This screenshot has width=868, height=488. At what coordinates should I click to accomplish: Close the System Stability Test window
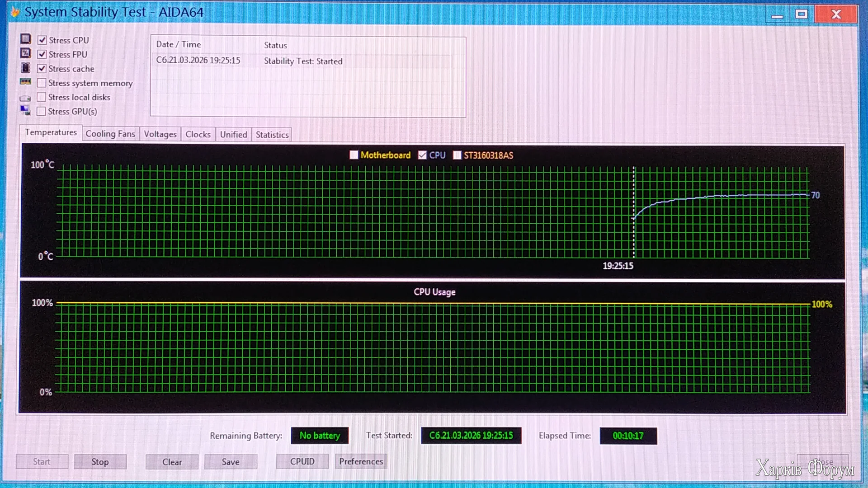click(836, 14)
